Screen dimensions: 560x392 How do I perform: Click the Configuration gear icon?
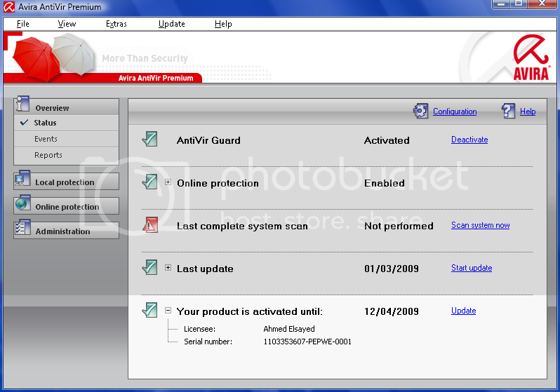click(420, 111)
